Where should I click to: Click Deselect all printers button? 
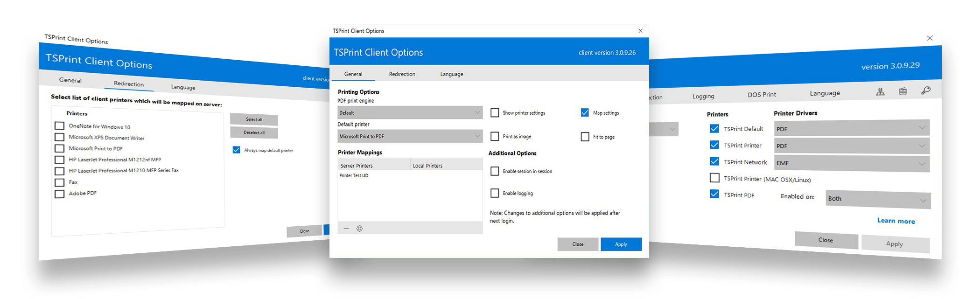[254, 132]
